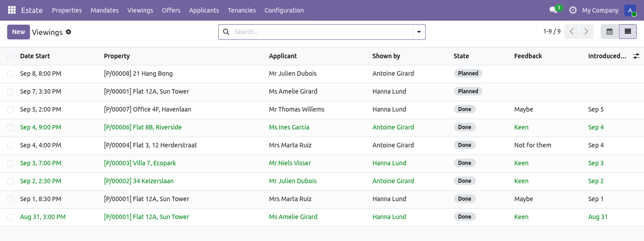This screenshot has width=644, height=241.
Task: Sort by Introduced column header
Action: (607, 56)
